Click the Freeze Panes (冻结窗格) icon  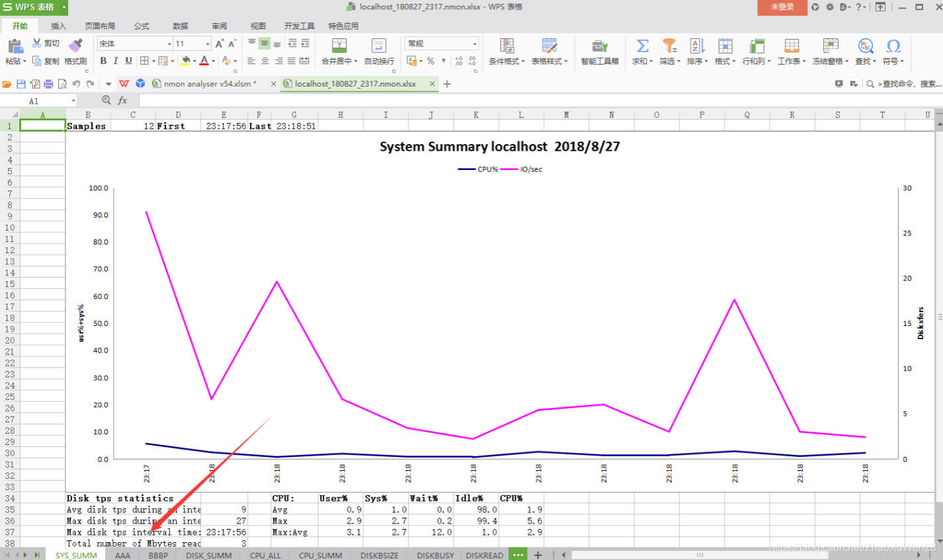tap(831, 45)
